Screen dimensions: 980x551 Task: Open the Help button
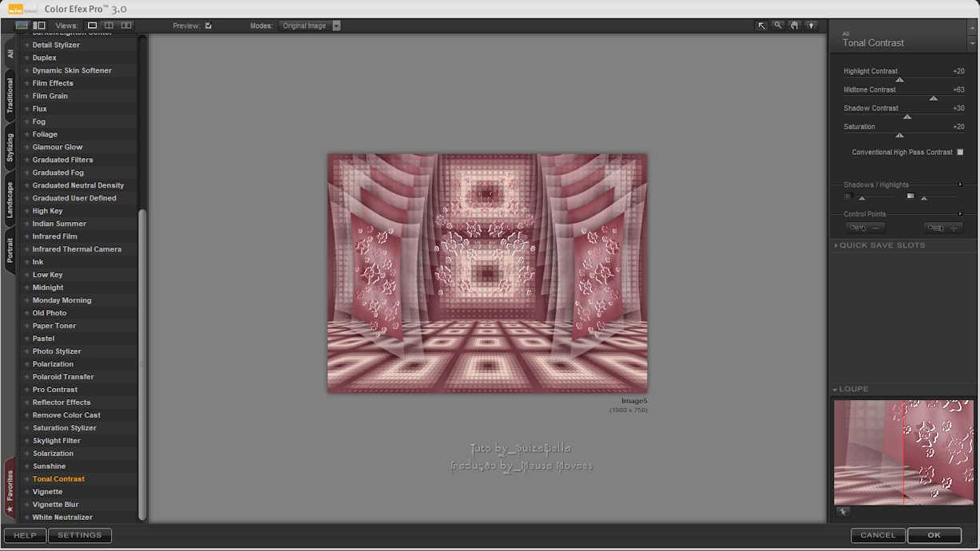tap(25, 535)
